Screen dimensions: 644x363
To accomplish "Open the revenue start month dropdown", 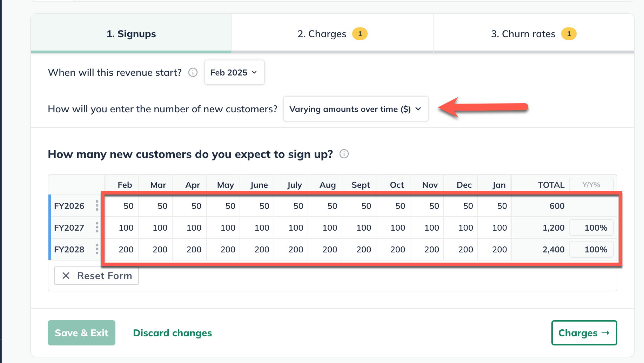I will 234,72.
